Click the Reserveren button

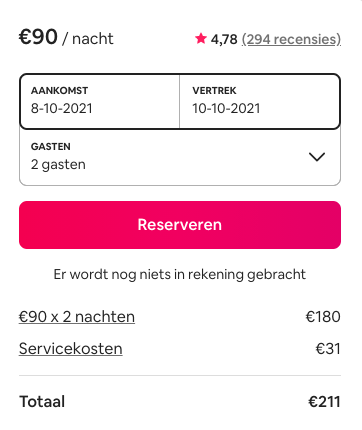coord(180,225)
